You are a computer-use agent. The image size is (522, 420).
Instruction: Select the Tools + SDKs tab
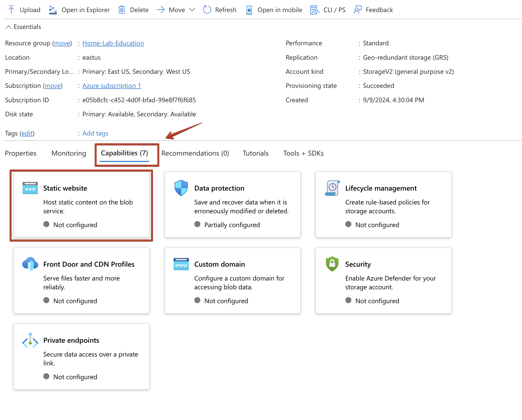tap(303, 153)
